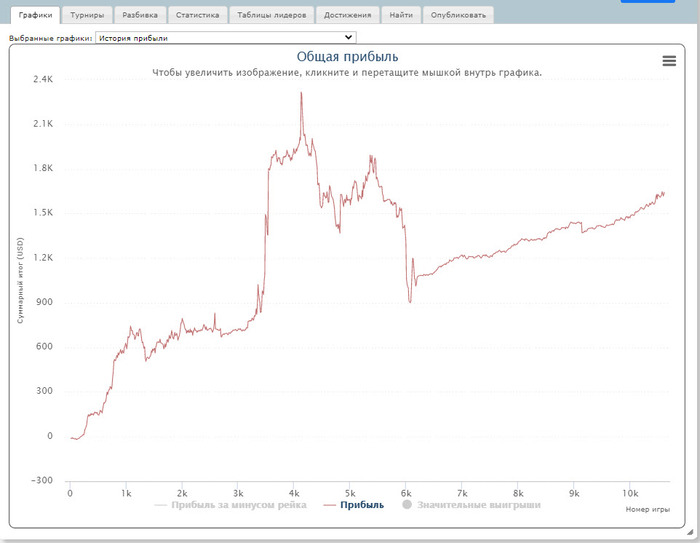
Task: Click the -300 y-axis label
Action: pyautogui.click(x=42, y=480)
